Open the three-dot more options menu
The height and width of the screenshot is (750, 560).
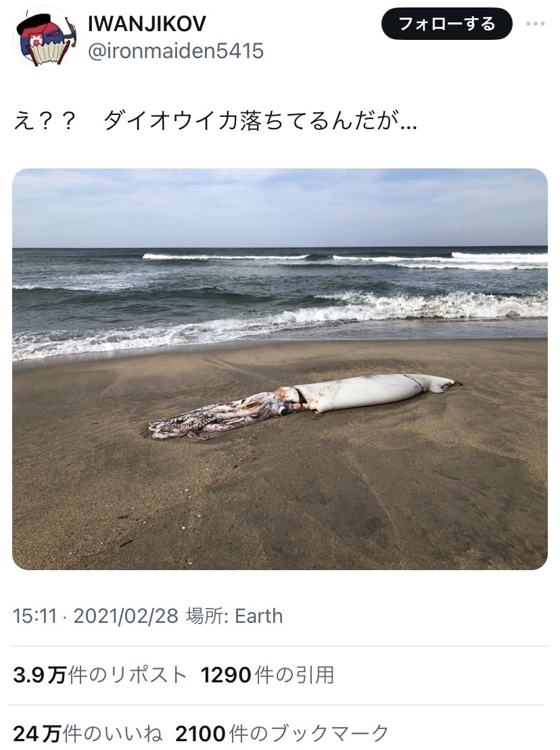click(536, 24)
